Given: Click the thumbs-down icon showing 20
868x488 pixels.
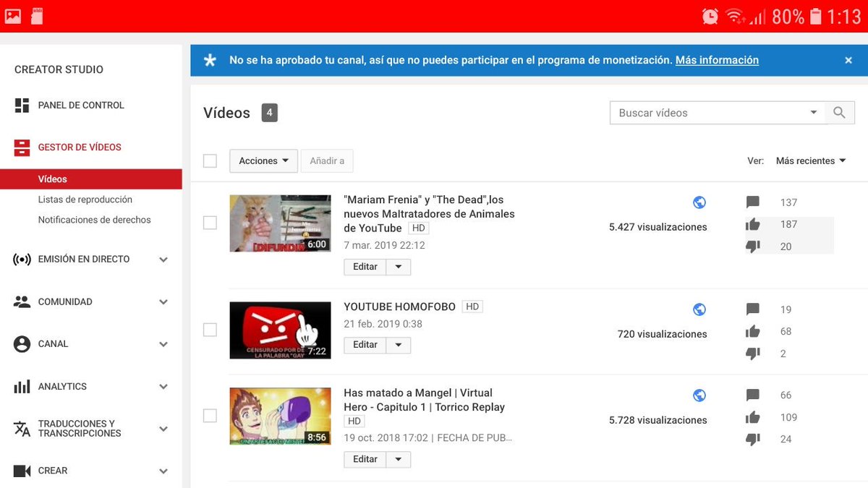Looking at the screenshot, I should point(753,247).
